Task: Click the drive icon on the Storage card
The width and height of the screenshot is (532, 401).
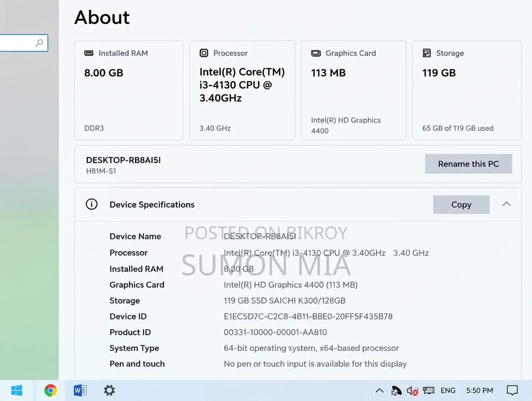Action: [427, 53]
